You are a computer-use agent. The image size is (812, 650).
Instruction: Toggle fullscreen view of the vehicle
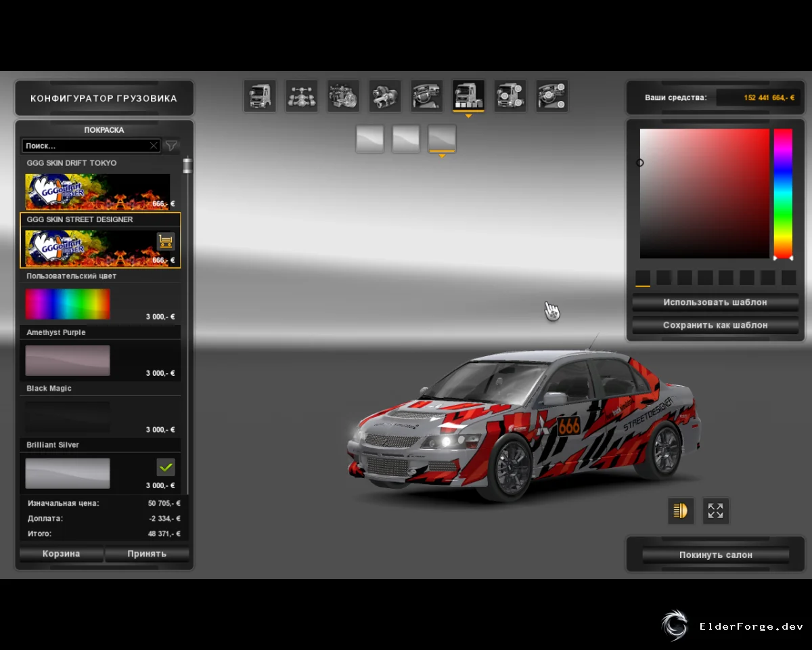click(716, 511)
